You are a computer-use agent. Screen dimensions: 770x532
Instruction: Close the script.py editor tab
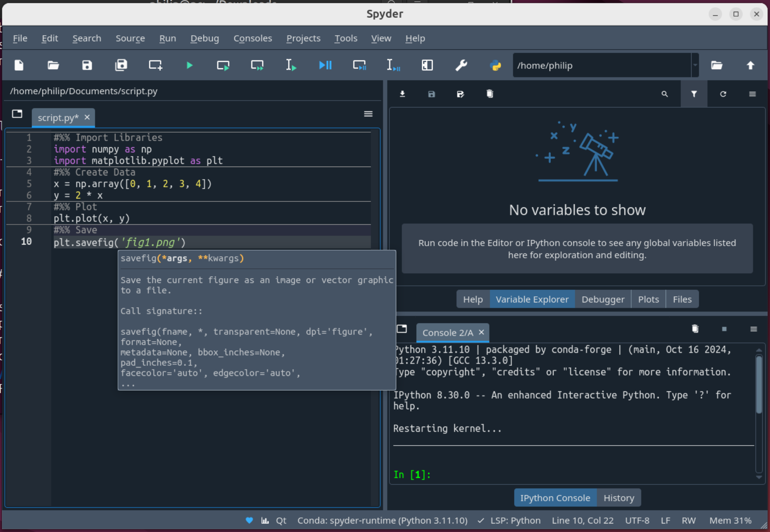[x=87, y=117]
